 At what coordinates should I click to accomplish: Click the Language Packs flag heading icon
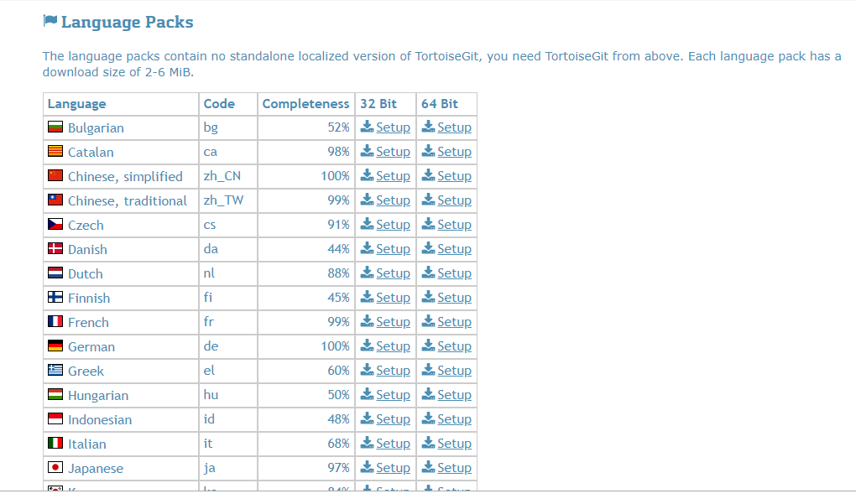point(50,21)
